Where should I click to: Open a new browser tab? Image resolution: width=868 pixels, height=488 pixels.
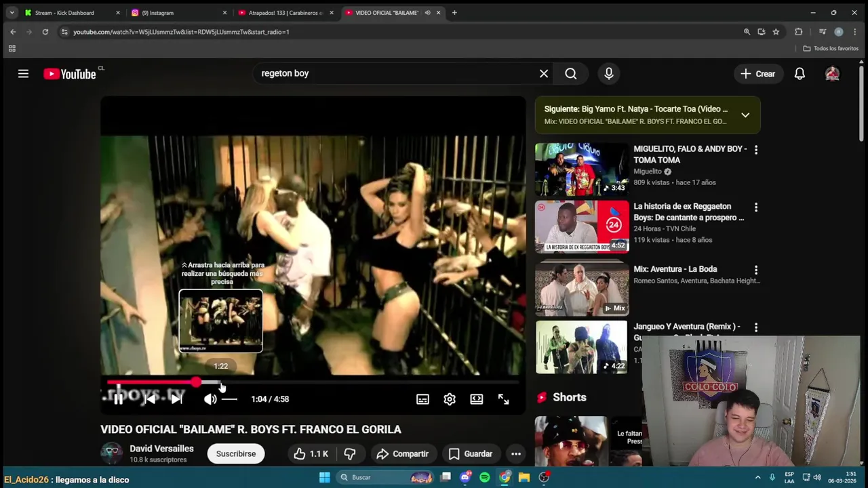454,13
